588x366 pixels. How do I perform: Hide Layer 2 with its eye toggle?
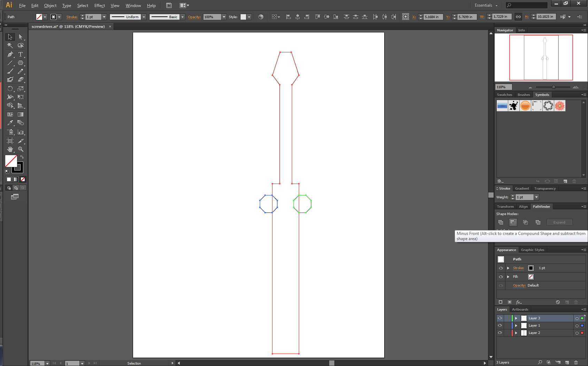(x=500, y=333)
